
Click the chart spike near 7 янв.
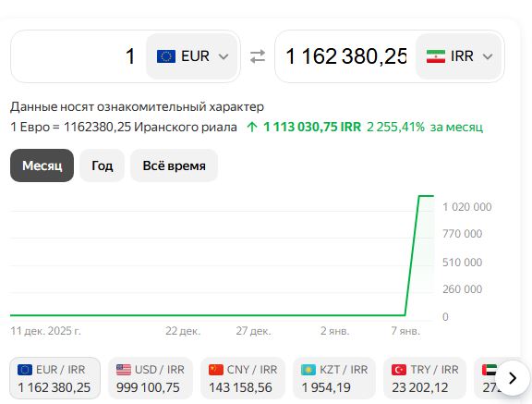(412, 254)
